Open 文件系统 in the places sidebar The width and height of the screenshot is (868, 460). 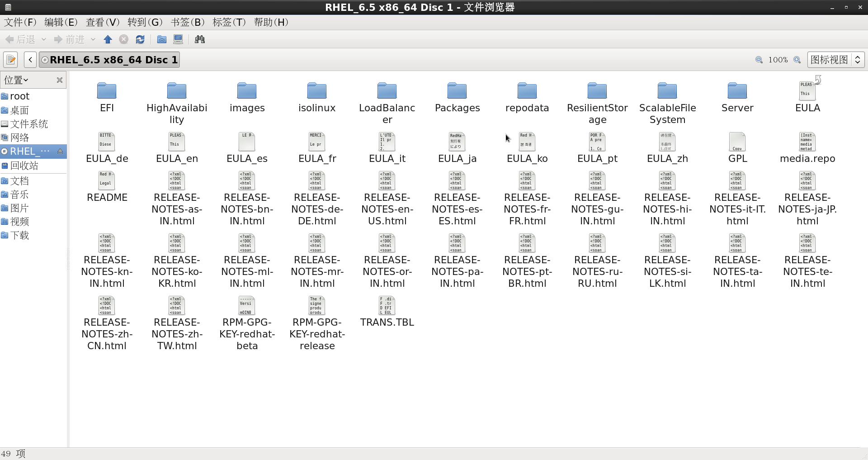[x=33, y=124]
